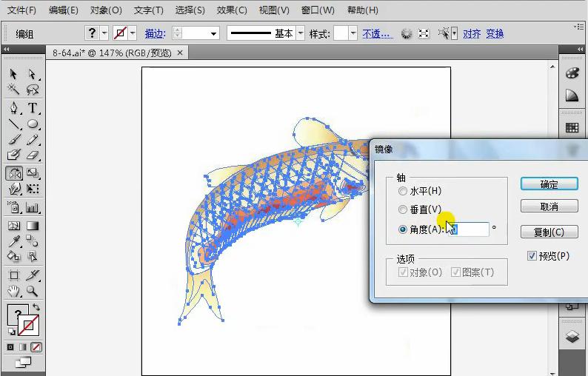Viewport: 588px width, 376px height.
Task: Toggle the 对象(O) option checkbox
Action: click(x=403, y=272)
